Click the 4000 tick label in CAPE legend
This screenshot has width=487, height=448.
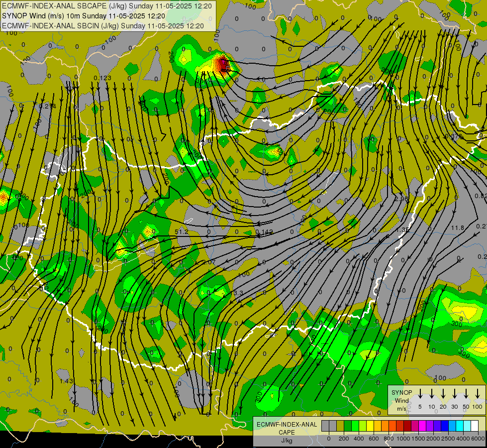[463, 439]
